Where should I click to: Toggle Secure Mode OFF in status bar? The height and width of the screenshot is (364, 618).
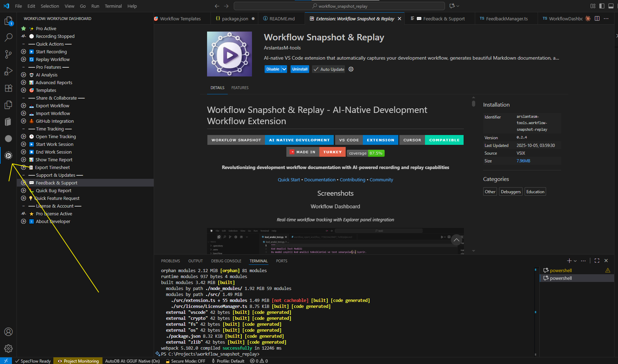[x=185, y=361]
